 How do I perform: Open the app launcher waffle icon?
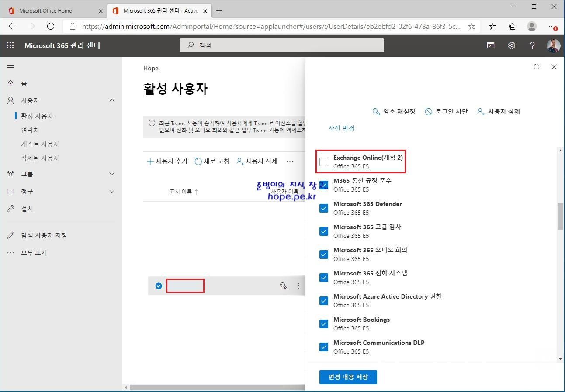coord(10,45)
